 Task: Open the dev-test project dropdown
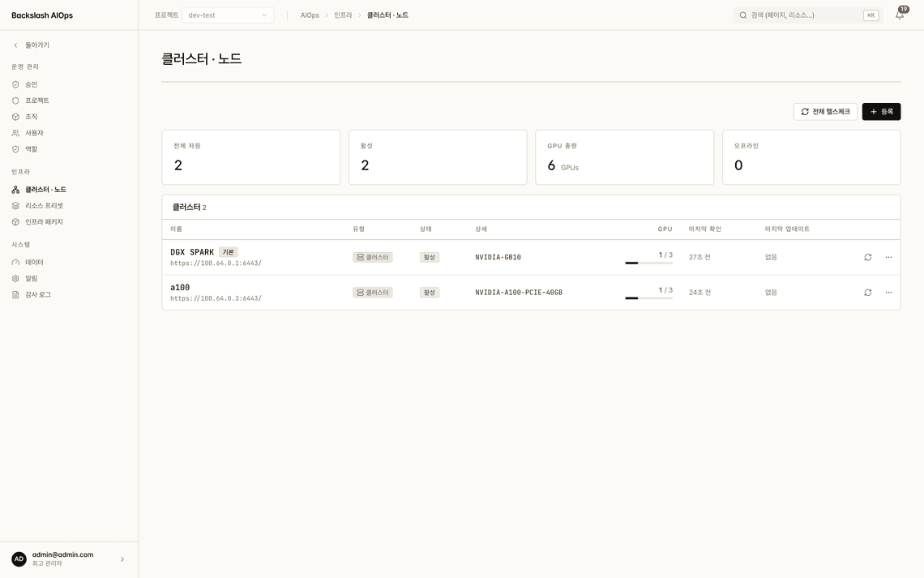[x=228, y=15]
